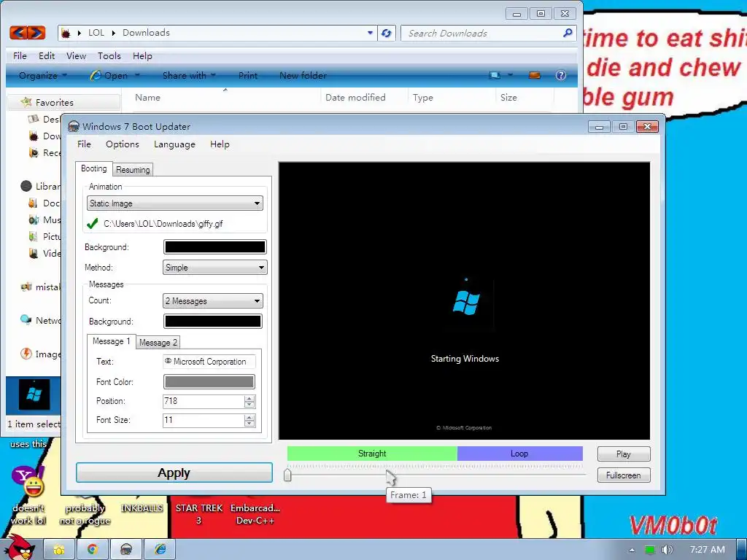Open the views dropdown arrow in explorer toolbar

tap(510, 75)
